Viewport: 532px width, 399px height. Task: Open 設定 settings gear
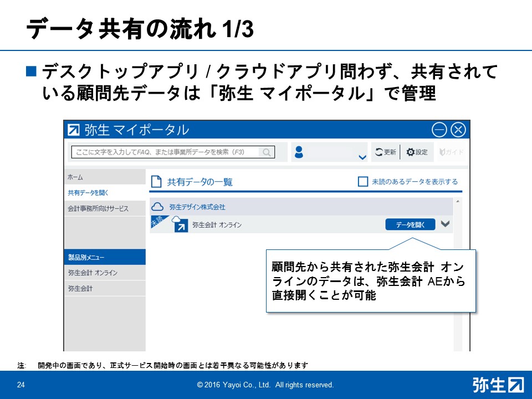click(x=417, y=152)
